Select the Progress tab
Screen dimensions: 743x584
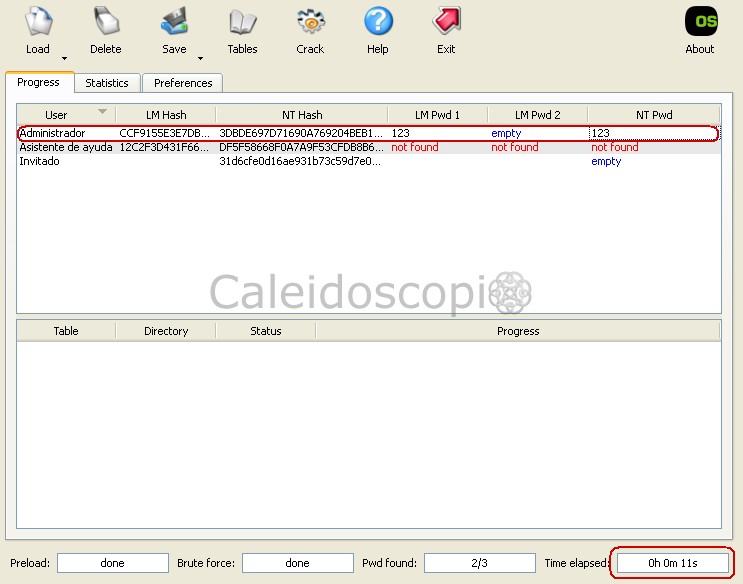coord(38,82)
